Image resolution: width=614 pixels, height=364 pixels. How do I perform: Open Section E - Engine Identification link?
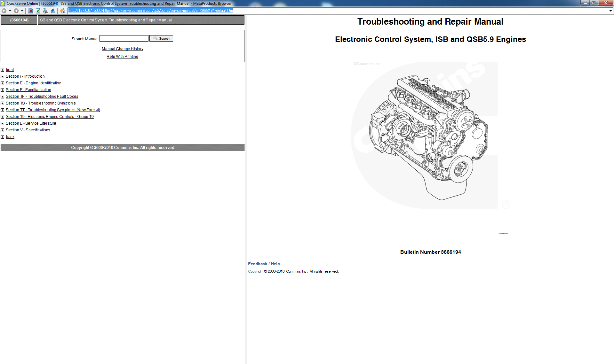[34, 83]
